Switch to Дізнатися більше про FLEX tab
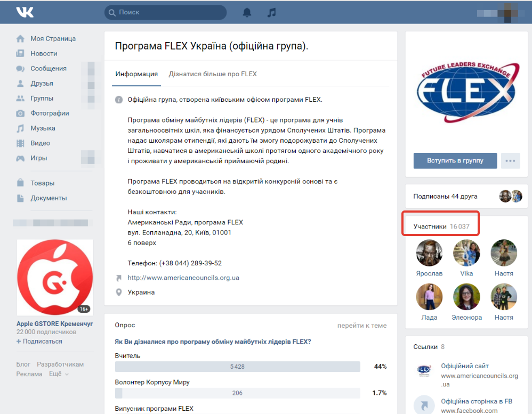The image size is (532, 414). click(213, 74)
